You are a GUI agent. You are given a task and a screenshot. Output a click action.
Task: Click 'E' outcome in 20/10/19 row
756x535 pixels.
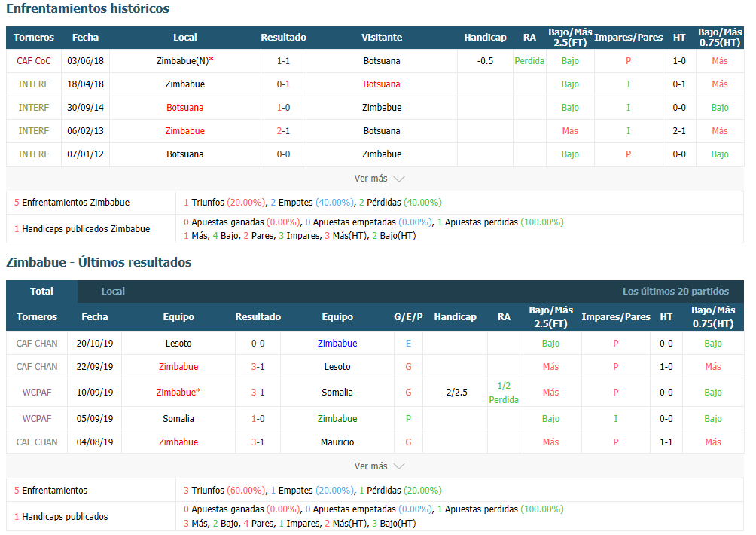[x=408, y=344]
